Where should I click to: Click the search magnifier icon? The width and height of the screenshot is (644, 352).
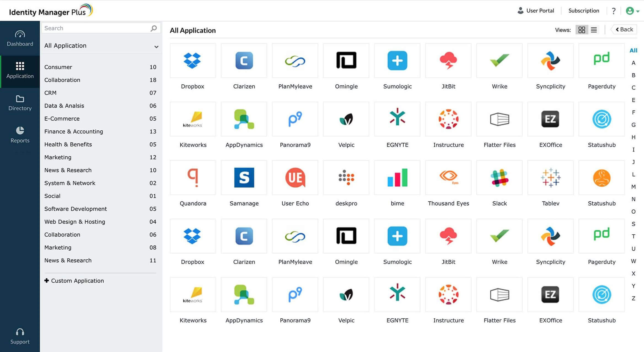tap(154, 28)
